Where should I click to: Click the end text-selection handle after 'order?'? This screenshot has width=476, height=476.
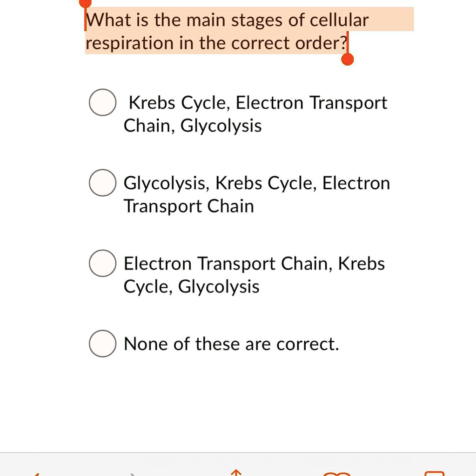pos(347,59)
